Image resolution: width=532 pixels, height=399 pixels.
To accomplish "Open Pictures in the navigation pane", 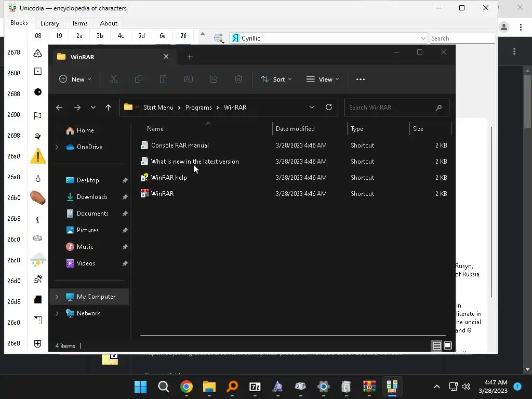I will pyautogui.click(x=87, y=230).
